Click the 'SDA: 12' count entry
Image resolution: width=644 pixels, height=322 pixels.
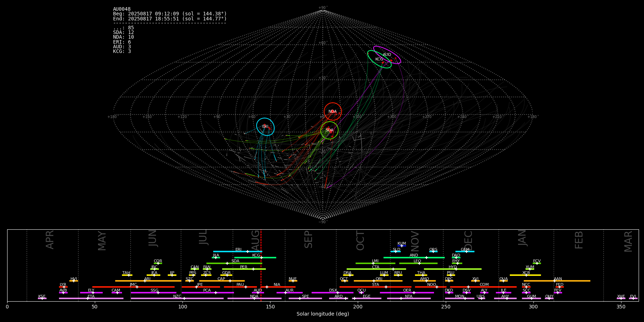[123, 33]
